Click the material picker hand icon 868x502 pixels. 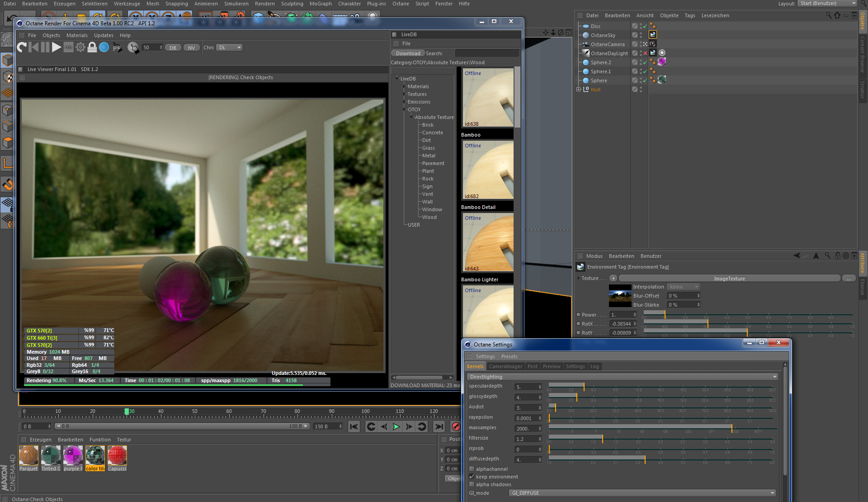tap(133, 47)
